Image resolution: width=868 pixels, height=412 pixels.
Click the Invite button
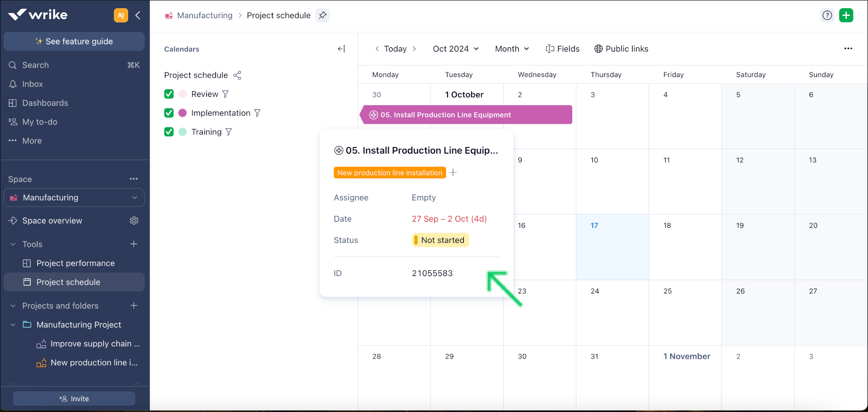[74, 399]
